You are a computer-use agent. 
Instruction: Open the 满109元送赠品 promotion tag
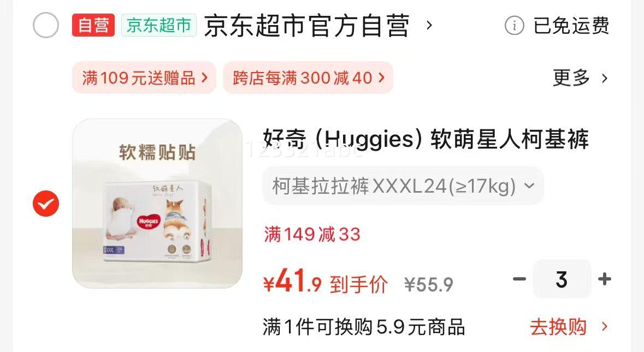click(144, 77)
